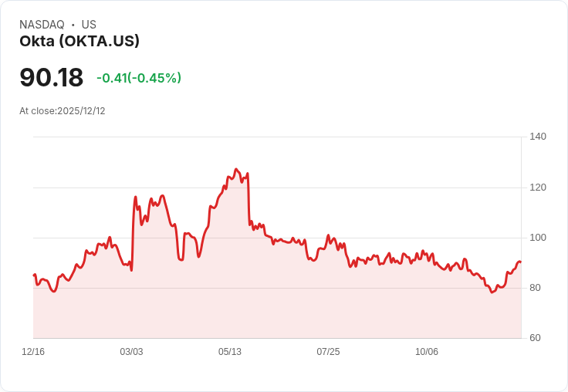This screenshot has height=392, width=568.
Task: Click the chart line's rightmost end point
Action: [521, 262]
